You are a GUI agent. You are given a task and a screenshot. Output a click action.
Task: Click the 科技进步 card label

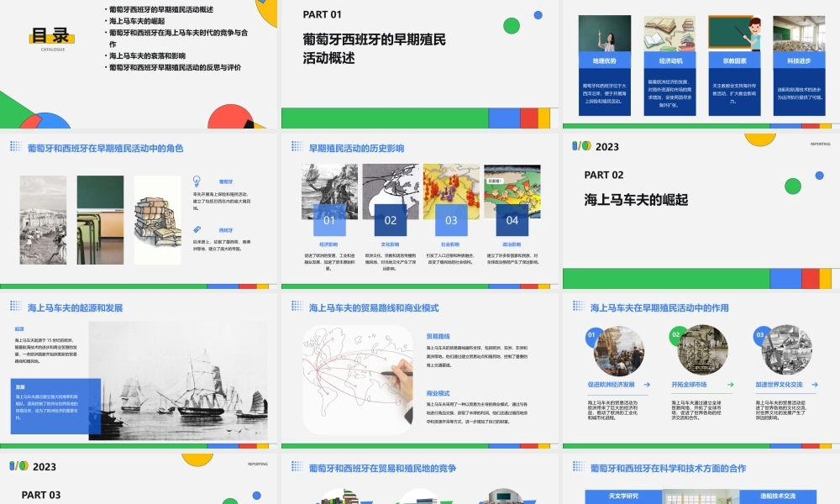coord(800,60)
